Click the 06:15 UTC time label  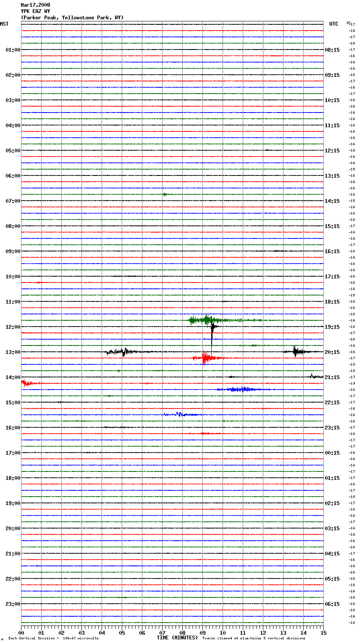332,604
